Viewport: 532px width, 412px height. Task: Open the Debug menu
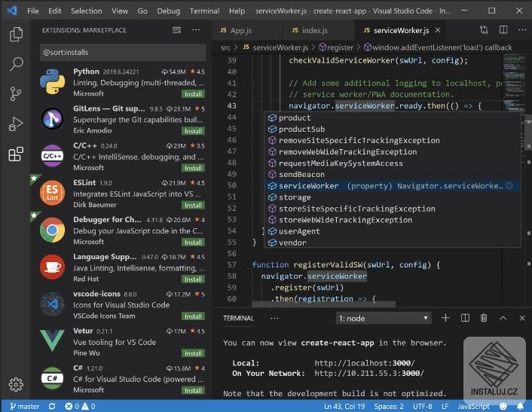pos(169,11)
